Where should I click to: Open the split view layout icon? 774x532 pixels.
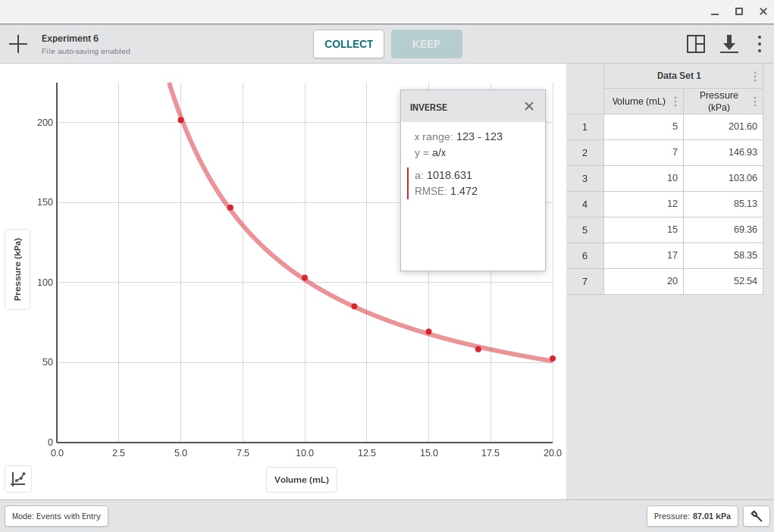[695, 44]
